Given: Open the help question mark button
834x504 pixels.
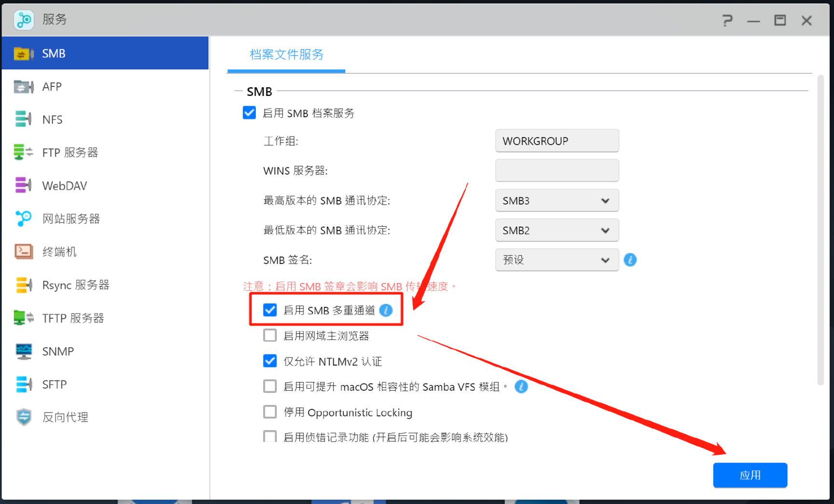Looking at the screenshot, I should point(727,20).
